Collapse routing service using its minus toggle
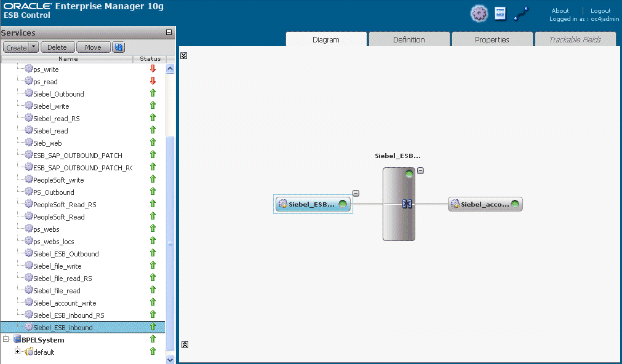The image size is (622, 364). 420,170
